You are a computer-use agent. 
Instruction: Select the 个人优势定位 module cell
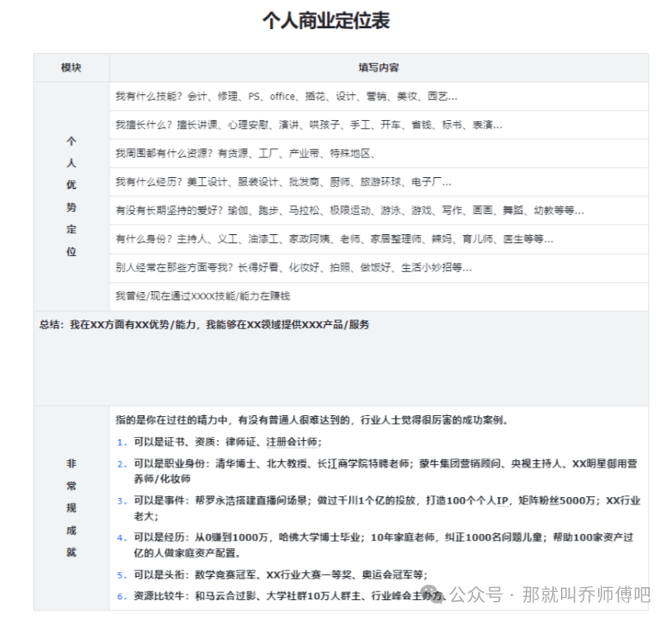pos(71,196)
